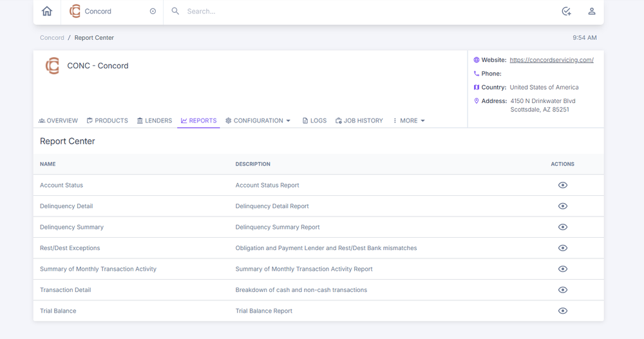644x339 pixels.
Task: Click the address location pin icon
Action: 477,101
